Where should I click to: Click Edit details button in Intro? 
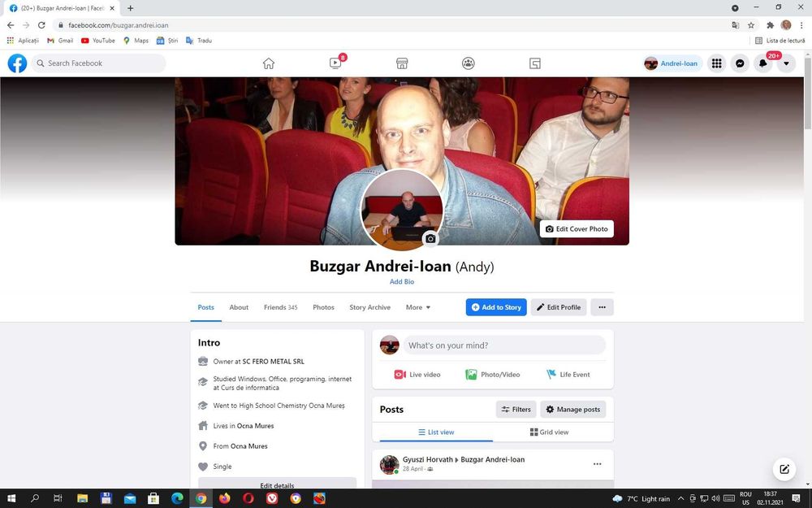click(277, 483)
